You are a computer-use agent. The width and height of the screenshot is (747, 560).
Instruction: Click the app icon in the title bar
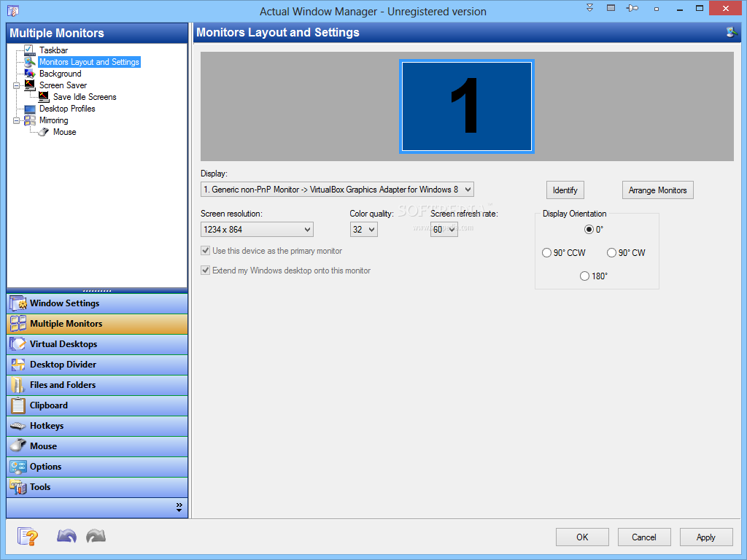pos(13,10)
